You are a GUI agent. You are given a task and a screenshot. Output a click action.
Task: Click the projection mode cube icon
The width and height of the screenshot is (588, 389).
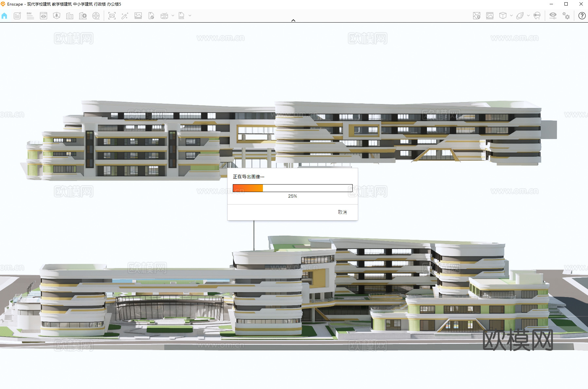pyautogui.click(x=503, y=16)
